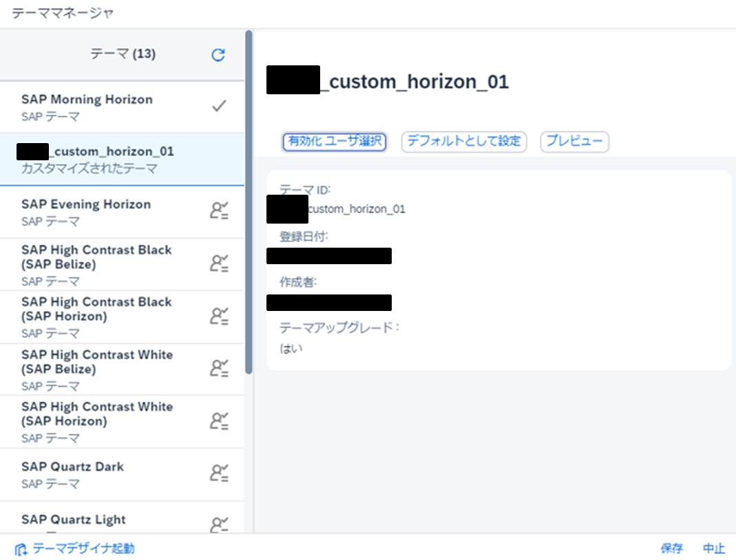Click the テーマデザイナ起動 launch icon
736x560 pixels.
pyautogui.click(x=21, y=548)
